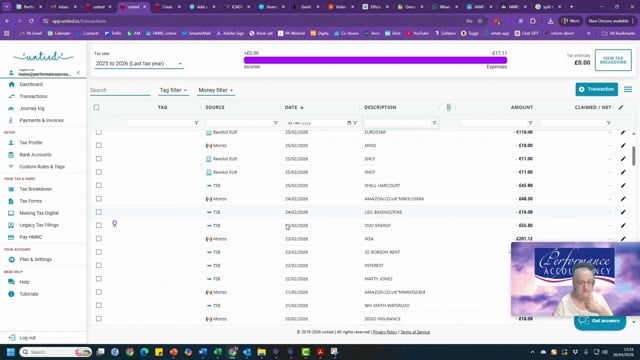Edit the LIDL BASINGSTOKE transaction pencil
This screenshot has height=360, width=640.
pyautogui.click(x=623, y=212)
